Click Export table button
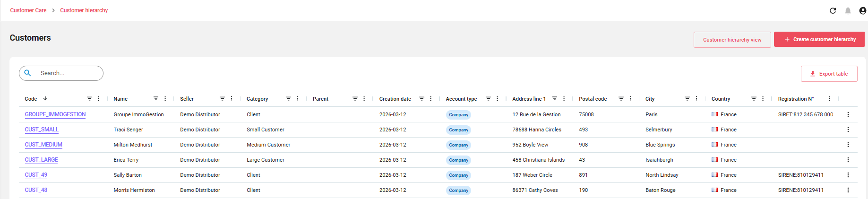The width and height of the screenshot is (868, 199). point(829,74)
